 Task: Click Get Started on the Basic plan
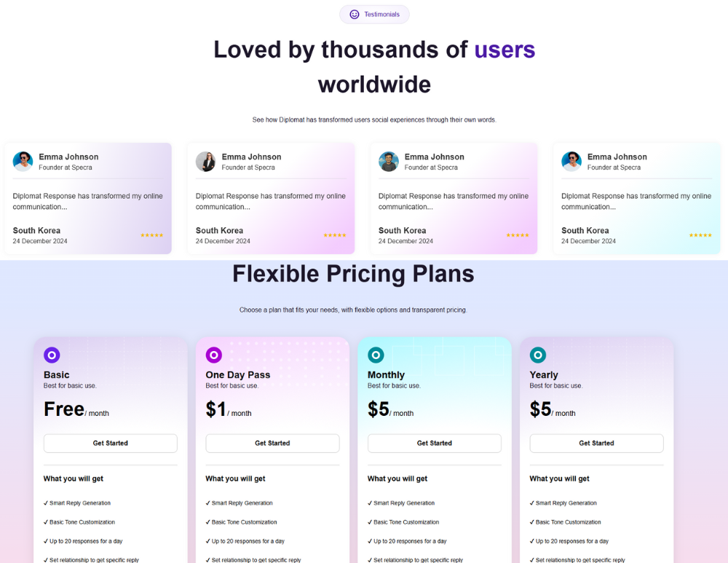click(x=111, y=443)
